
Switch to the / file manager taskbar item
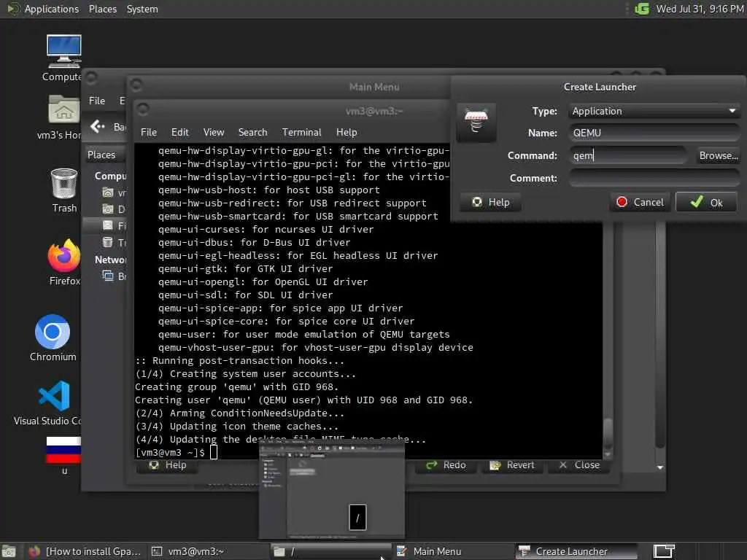pos(330,551)
